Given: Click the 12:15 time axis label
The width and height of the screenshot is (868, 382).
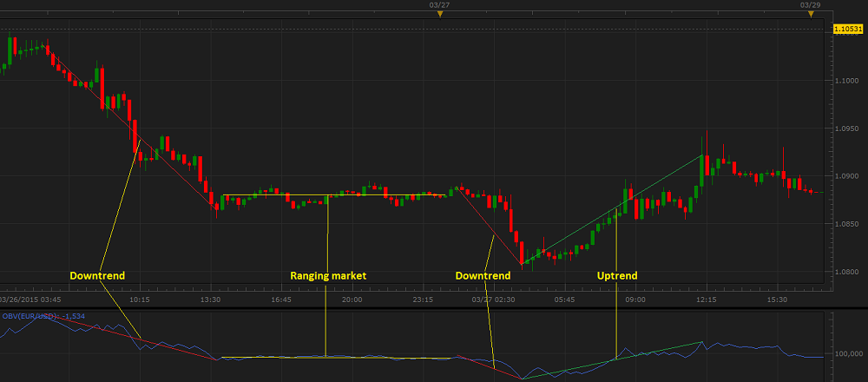Looking at the screenshot, I should [707, 299].
